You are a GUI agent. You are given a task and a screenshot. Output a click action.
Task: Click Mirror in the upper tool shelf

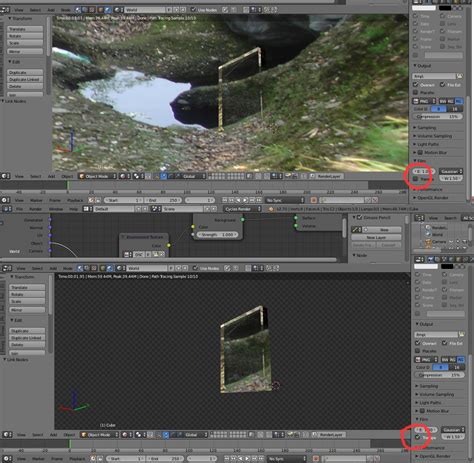25,51
